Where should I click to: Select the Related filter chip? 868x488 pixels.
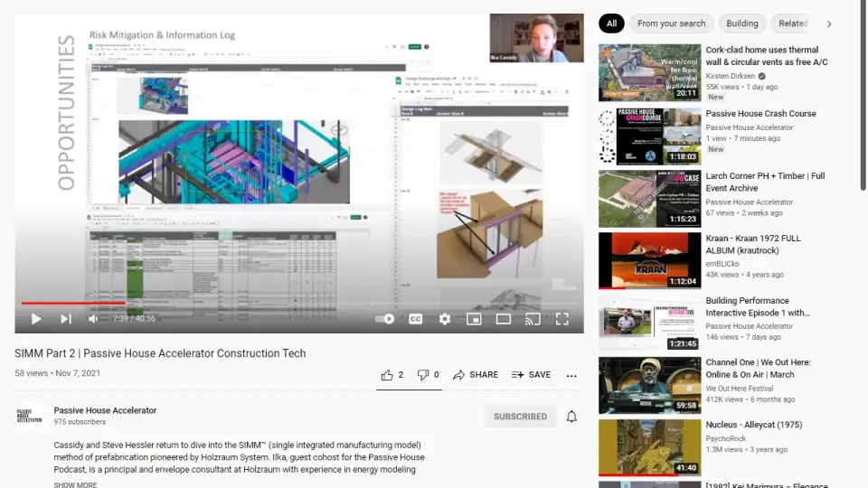[x=793, y=23]
